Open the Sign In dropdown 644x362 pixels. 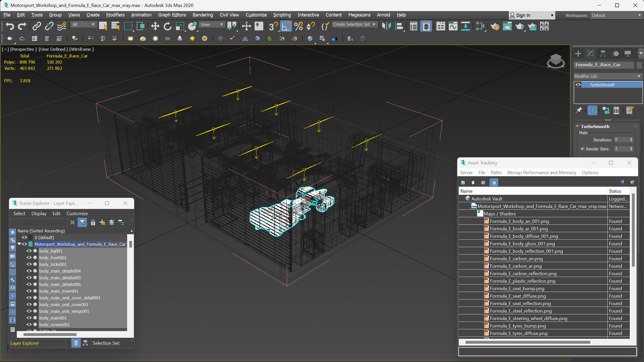tap(532, 15)
